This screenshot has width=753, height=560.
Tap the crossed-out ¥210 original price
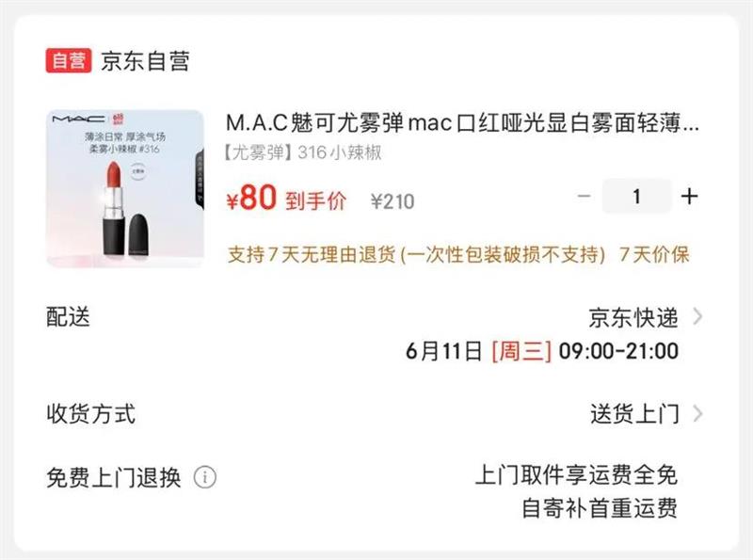point(393,201)
